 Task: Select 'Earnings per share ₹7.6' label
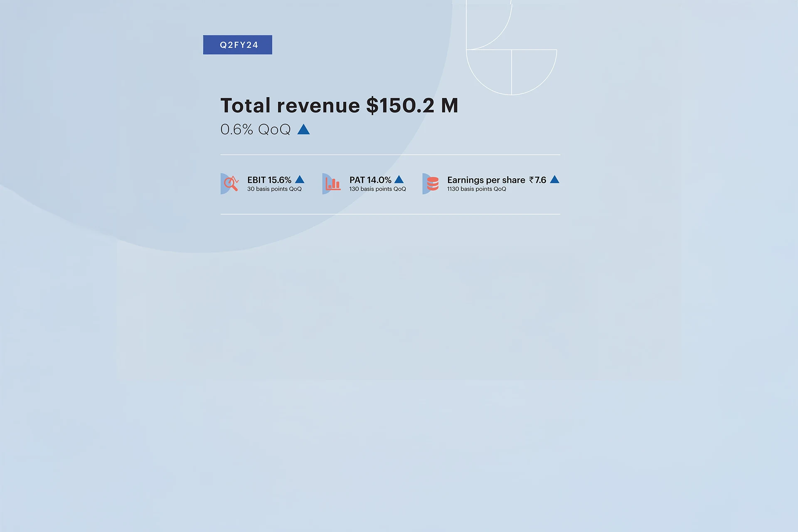pyautogui.click(x=497, y=180)
